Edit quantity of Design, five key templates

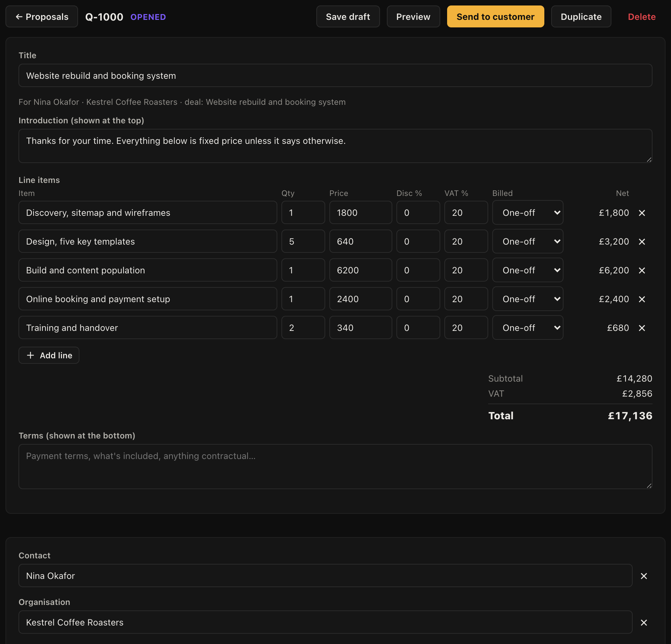pos(303,241)
